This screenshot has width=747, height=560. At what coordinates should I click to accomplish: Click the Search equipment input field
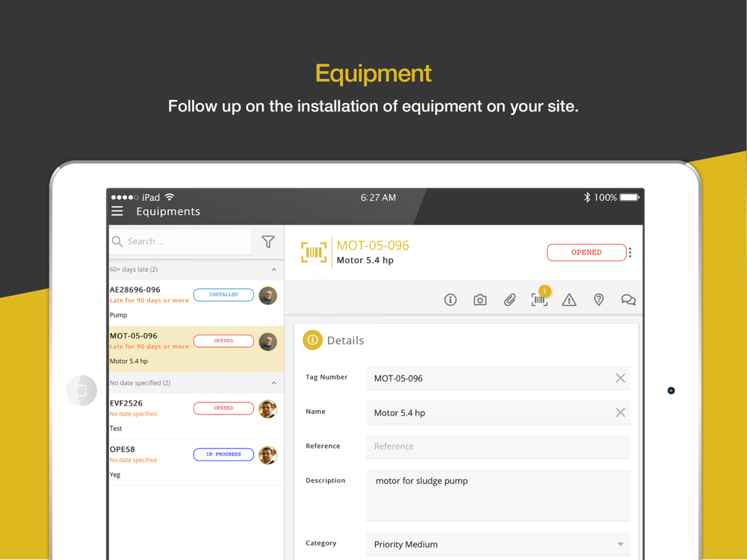click(181, 241)
